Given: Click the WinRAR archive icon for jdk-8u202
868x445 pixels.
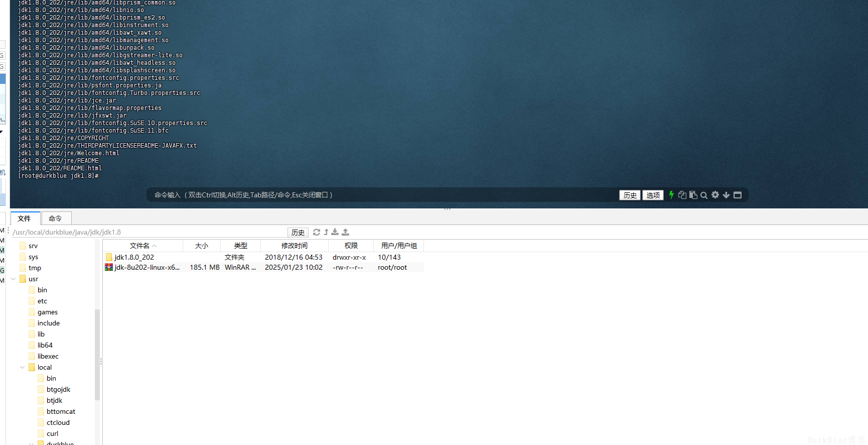Looking at the screenshot, I should (x=109, y=267).
